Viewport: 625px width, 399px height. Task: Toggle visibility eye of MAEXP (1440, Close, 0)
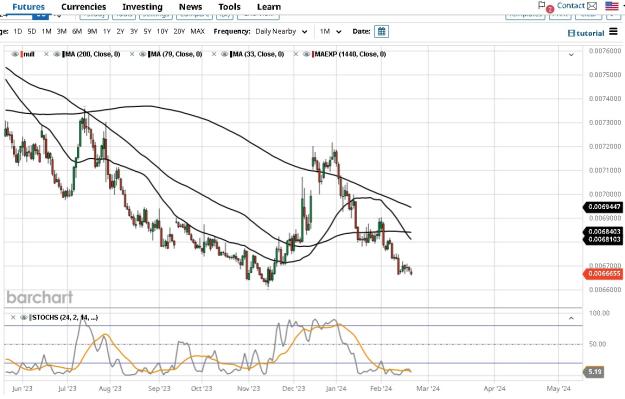tap(306, 54)
